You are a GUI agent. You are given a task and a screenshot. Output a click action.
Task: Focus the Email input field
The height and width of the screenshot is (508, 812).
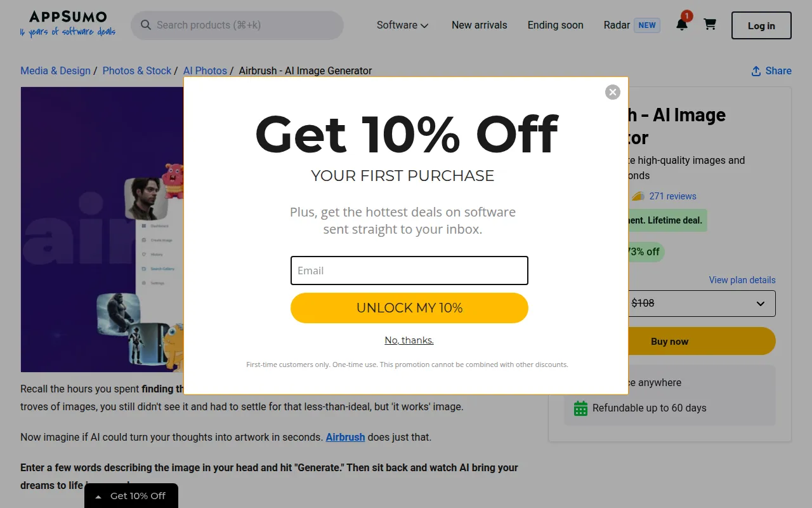409,271
